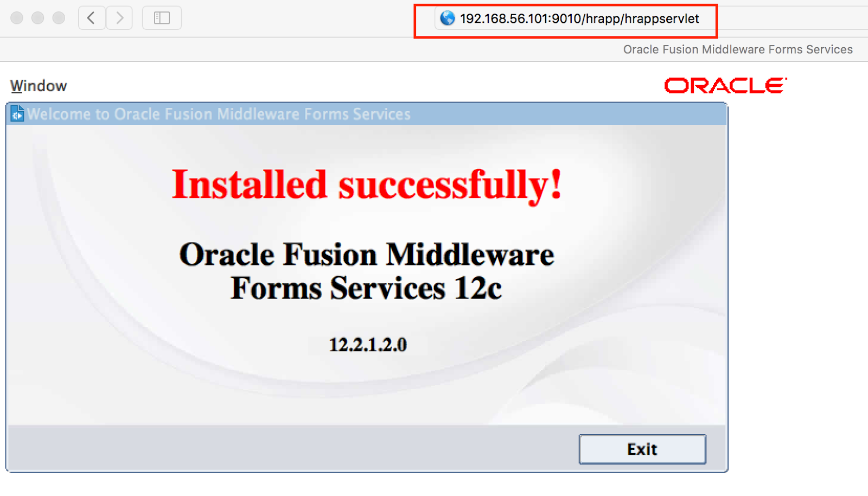868x496 pixels.
Task: Click the Oracle Fusion Middleware Forms Services page title
Action: (738, 49)
